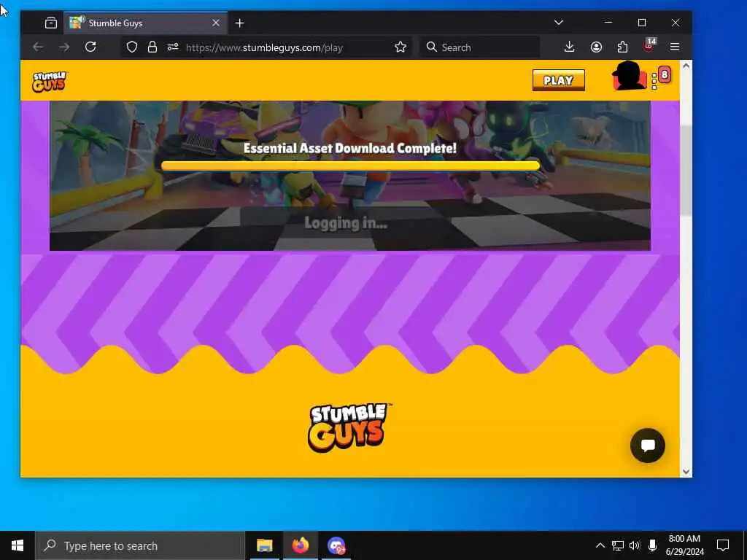
Task: Open the Firefox application hamburger menu
Action: coord(675,47)
